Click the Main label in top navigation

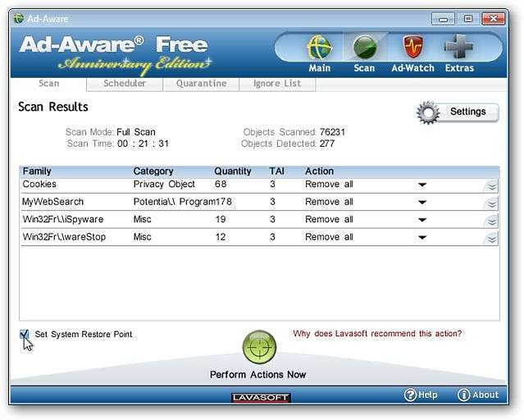point(320,68)
